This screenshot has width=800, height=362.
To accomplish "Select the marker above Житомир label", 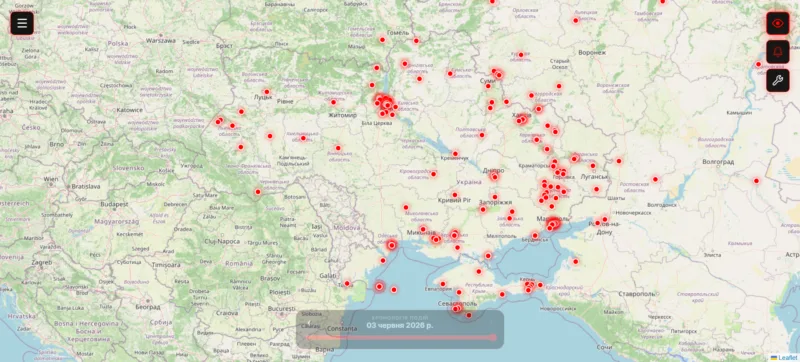I will pyautogui.click(x=333, y=102).
